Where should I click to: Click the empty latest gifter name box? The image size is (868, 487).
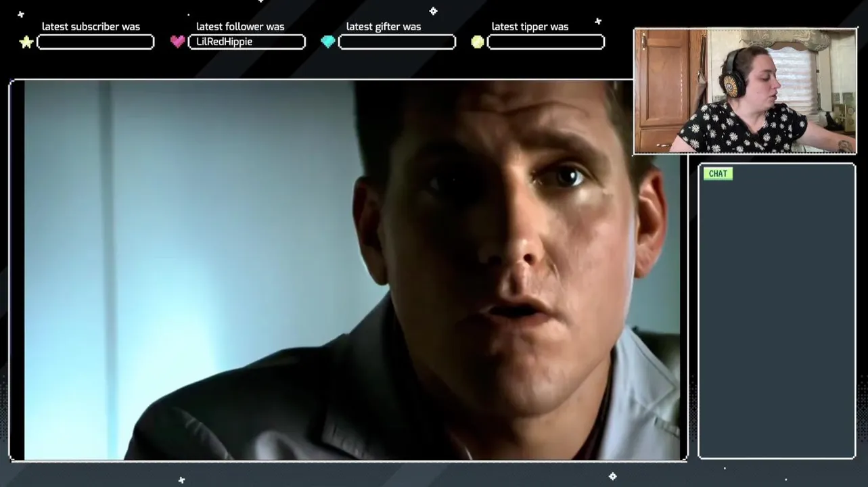click(x=397, y=42)
